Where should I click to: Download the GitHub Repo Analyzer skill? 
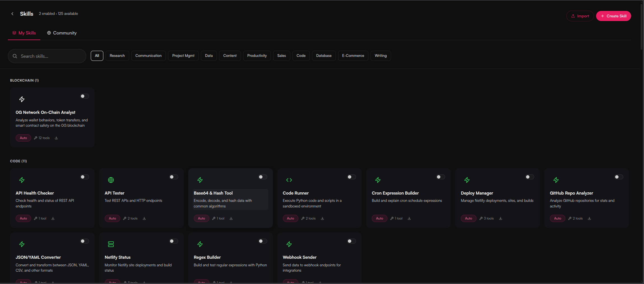[x=589, y=218]
